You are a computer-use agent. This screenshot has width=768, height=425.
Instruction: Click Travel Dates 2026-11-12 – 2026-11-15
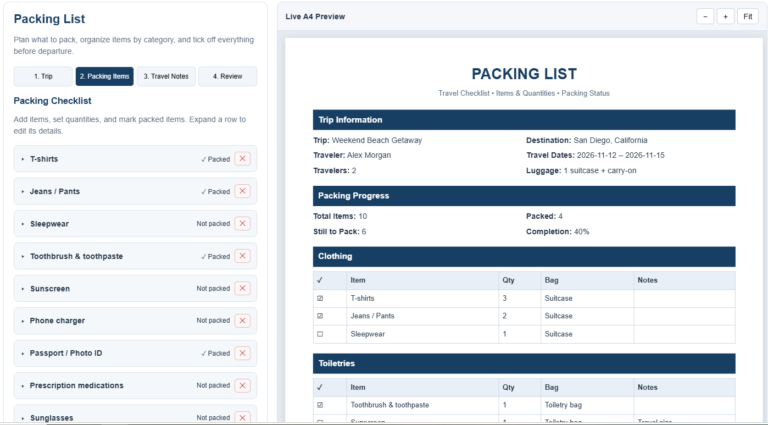[x=595, y=155]
